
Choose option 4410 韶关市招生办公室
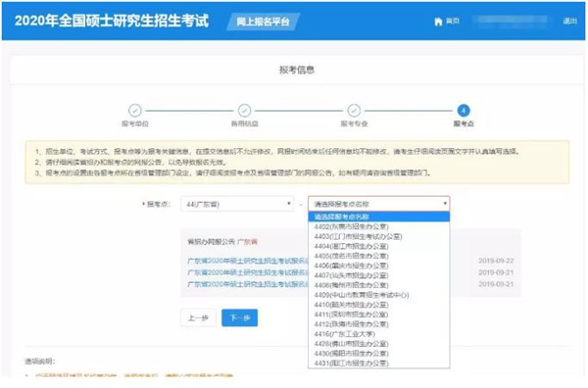point(378,305)
